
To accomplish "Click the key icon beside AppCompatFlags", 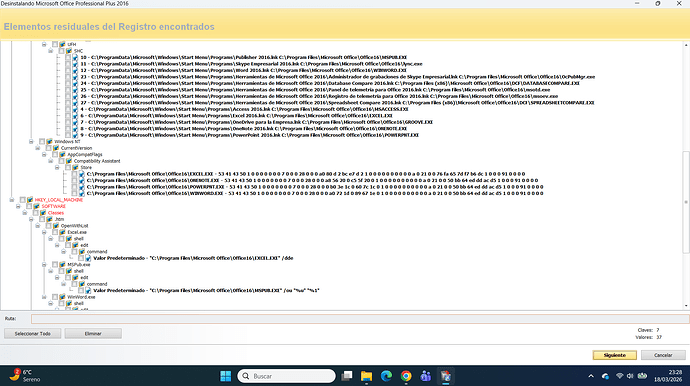I will point(62,154).
